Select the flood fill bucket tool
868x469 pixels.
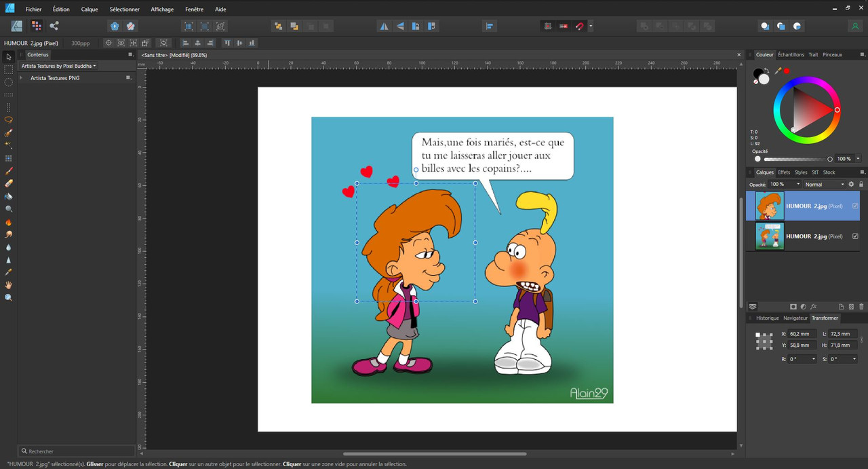pyautogui.click(x=9, y=196)
